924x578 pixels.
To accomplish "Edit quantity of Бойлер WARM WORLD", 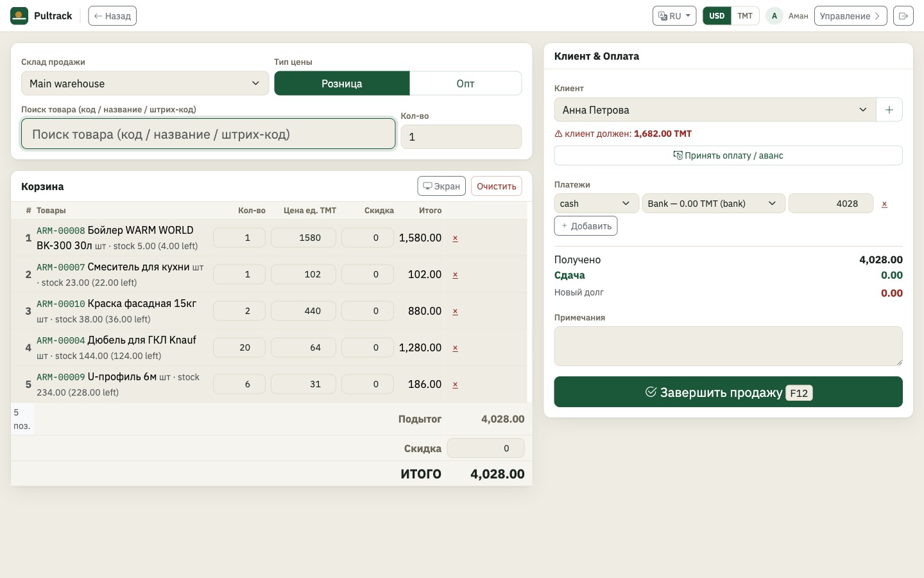I will [239, 238].
